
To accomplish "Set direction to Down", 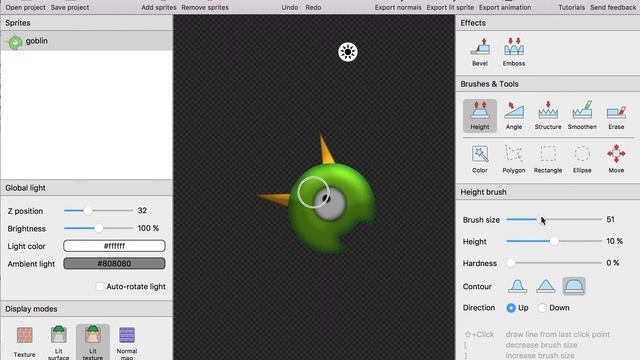I will coord(542,308).
